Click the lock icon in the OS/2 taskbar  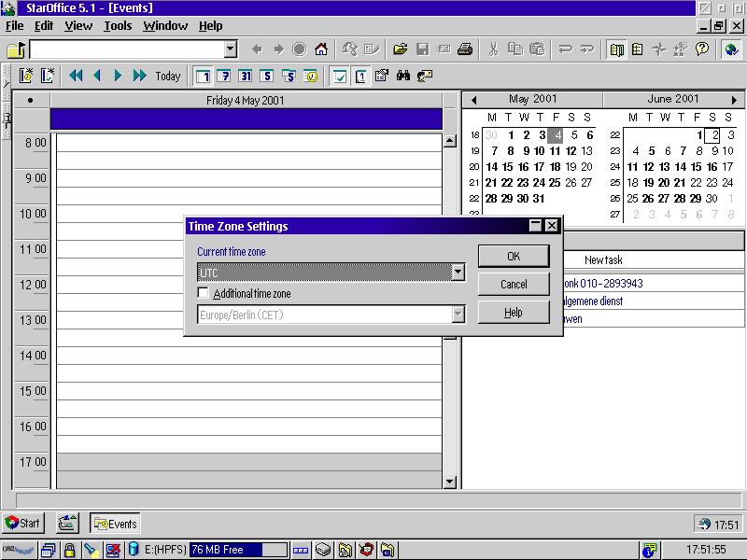point(69,550)
